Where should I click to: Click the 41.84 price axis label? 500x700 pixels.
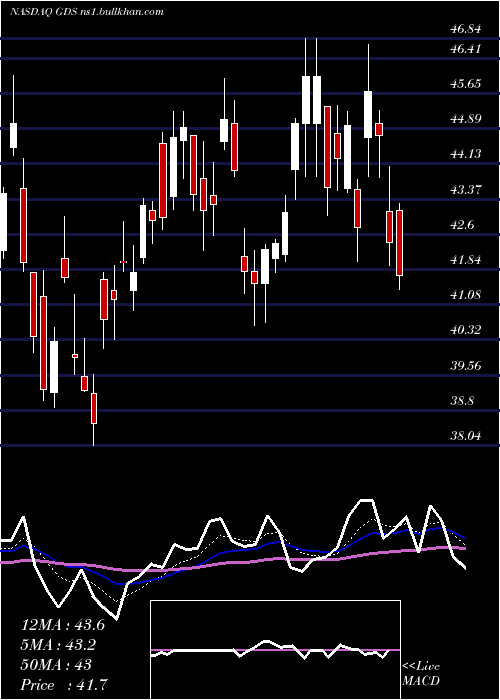tap(465, 259)
